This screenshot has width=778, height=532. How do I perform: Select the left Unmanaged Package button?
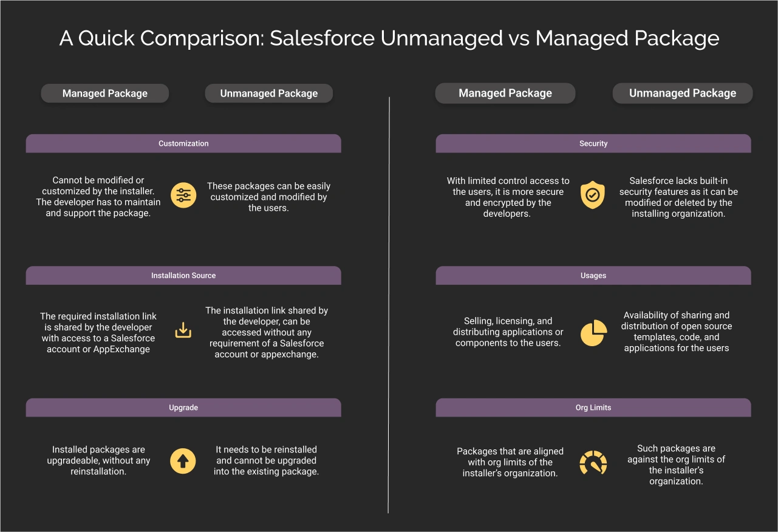click(268, 94)
